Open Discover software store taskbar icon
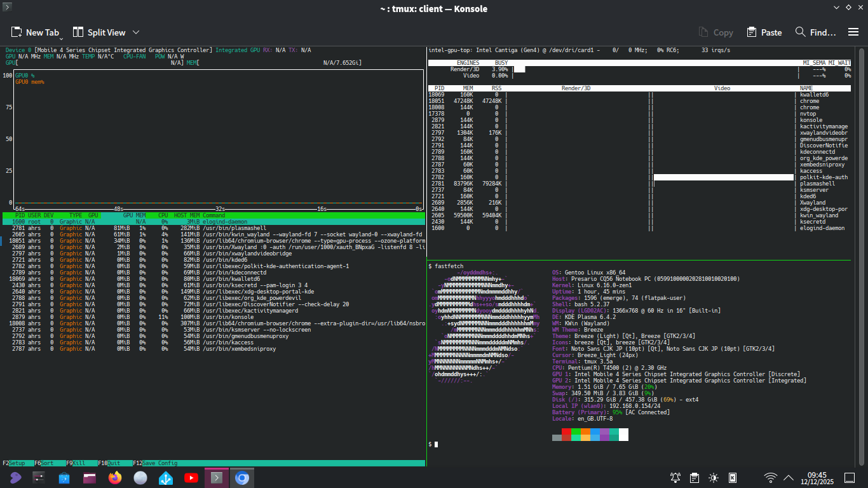 (x=64, y=478)
